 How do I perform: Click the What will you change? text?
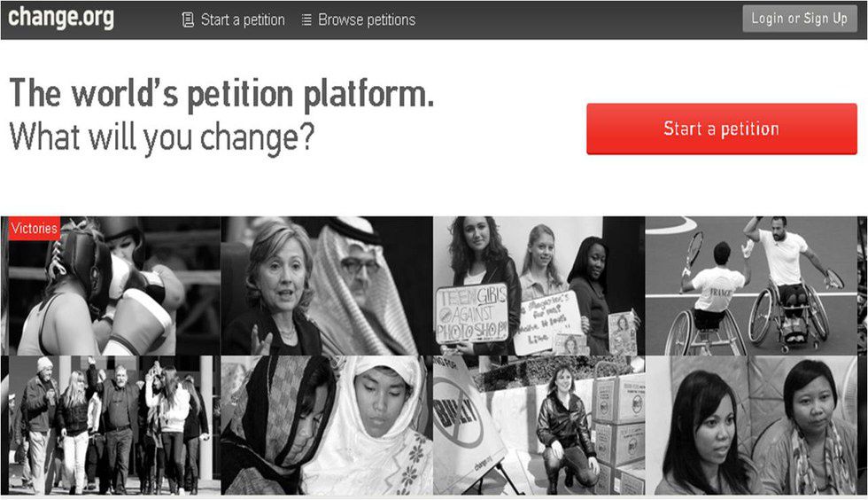point(161,137)
